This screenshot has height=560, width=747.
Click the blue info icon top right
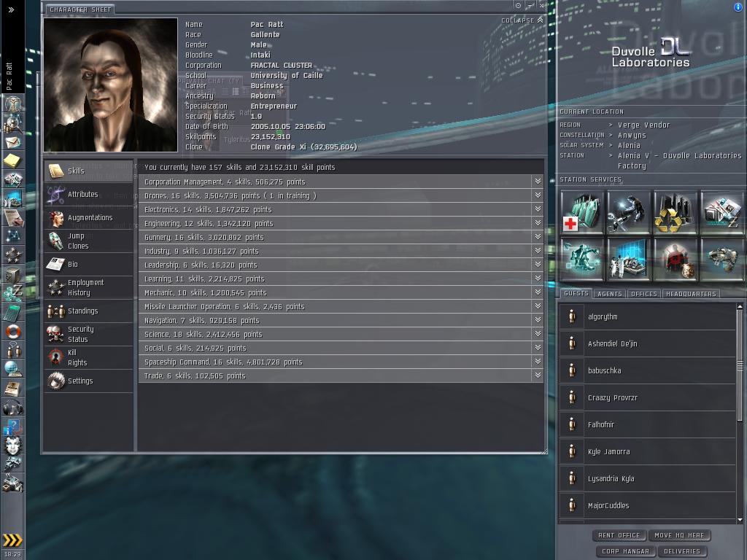[x=738, y=7]
